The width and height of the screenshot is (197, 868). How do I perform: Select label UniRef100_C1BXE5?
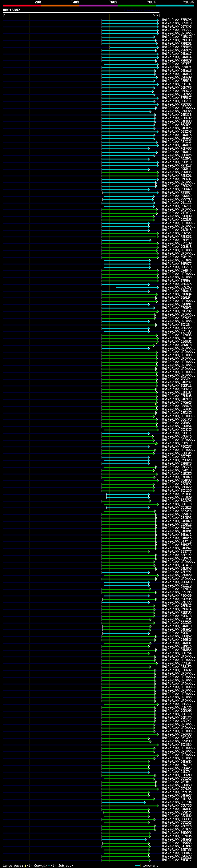point(177,474)
